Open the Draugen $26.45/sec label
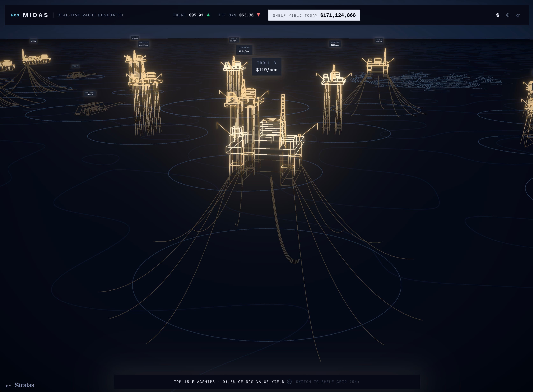Image resolution: width=533 pixels, height=392 pixels. tap(134, 38)
